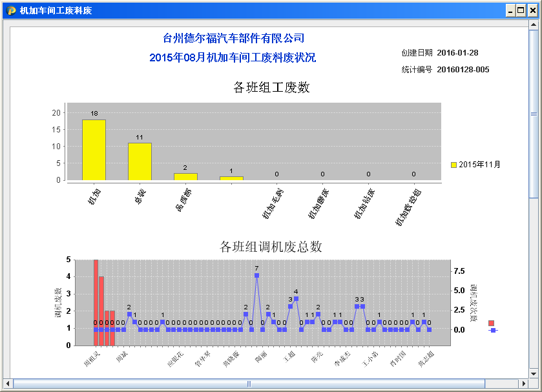Click the 管华琴 axis label
This screenshot has width=542, height=392.
203,358
